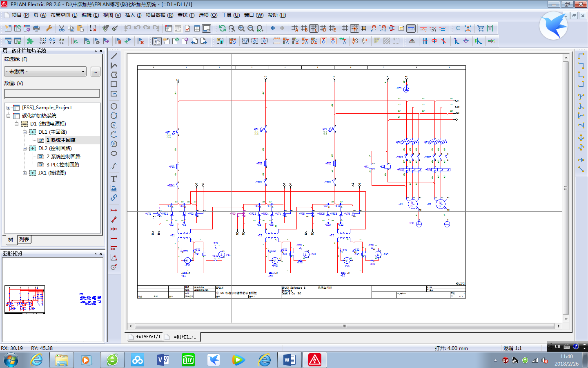The height and width of the screenshot is (368, 588).
Task: Toggle the graphical preview window button
Action: 207,28
